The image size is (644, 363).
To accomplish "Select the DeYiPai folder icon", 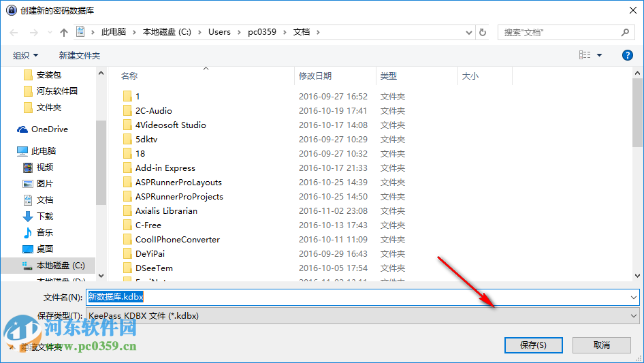I will [x=128, y=253].
